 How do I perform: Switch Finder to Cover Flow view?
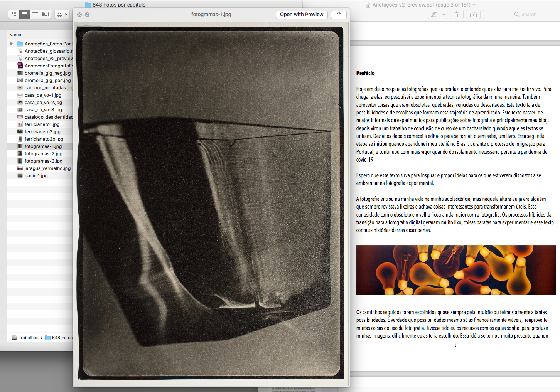pos(46,14)
